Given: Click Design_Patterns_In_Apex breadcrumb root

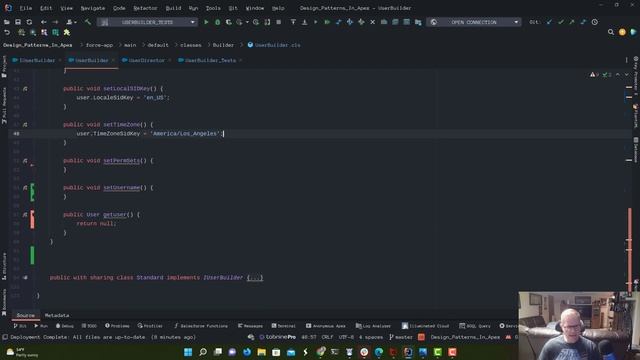Looking at the screenshot, I should [38, 45].
